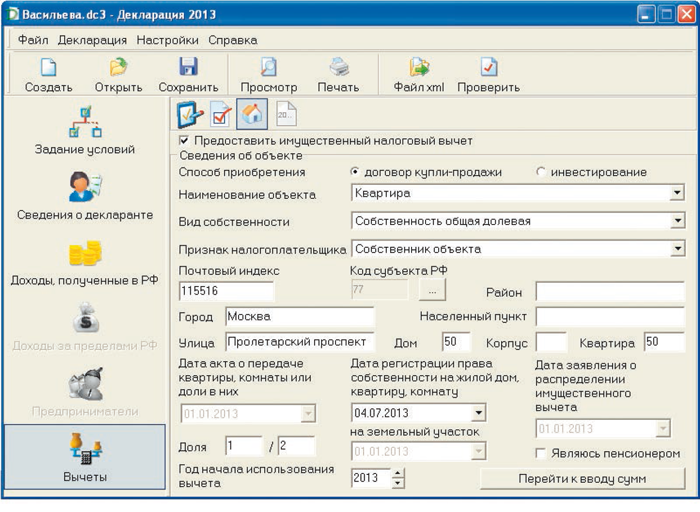The height and width of the screenshot is (512, 700).
Task: Expand Наименование объекта dropdown
Action: tap(677, 193)
